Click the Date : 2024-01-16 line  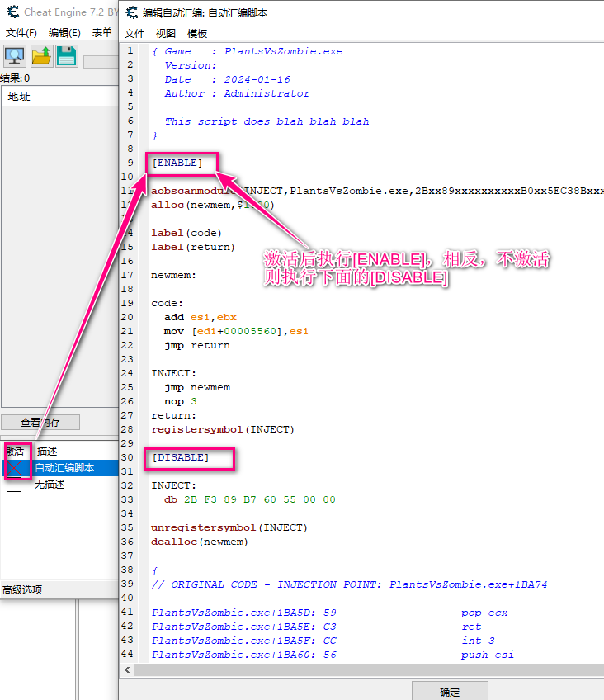point(227,79)
